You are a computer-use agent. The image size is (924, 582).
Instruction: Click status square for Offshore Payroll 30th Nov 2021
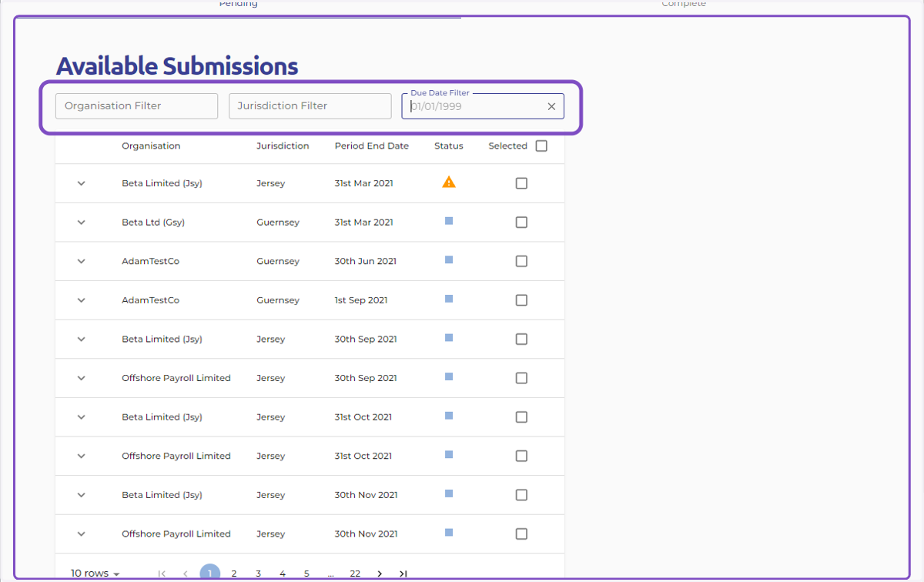coord(449,532)
